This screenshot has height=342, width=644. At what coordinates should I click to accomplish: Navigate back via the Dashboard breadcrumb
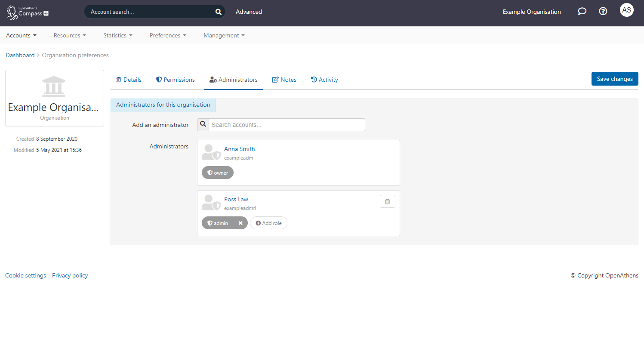[20, 55]
